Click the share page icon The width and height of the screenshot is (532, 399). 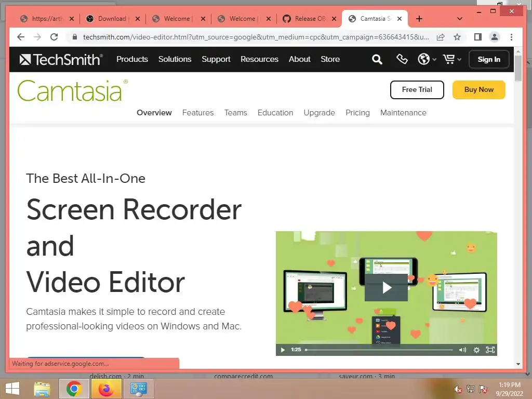click(441, 37)
